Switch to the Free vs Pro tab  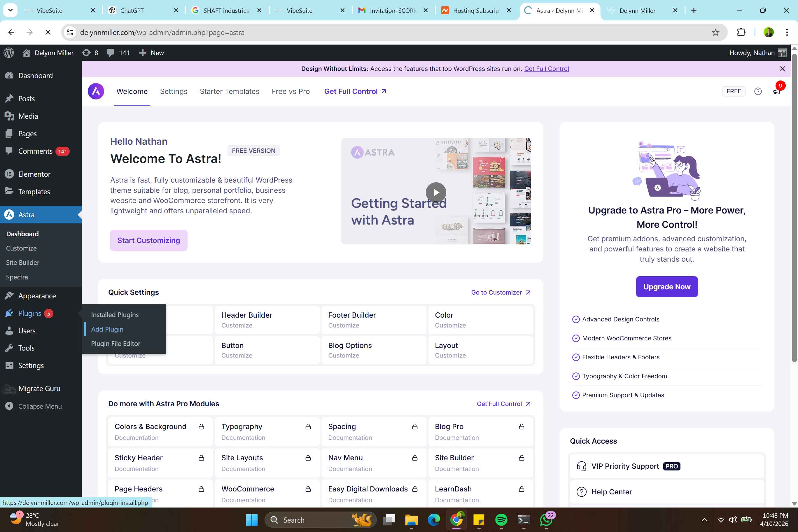(291, 91)
